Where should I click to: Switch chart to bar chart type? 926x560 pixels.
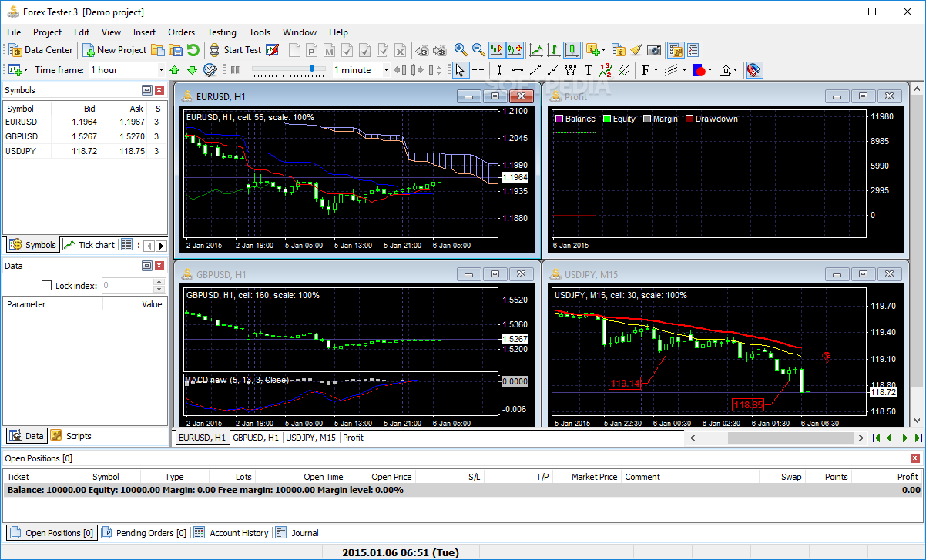pyautogui.click(x=553, y=50)
